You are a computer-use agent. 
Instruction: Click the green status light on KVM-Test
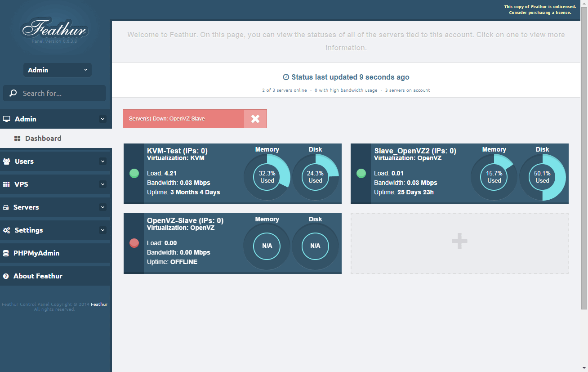pos(134,173)
